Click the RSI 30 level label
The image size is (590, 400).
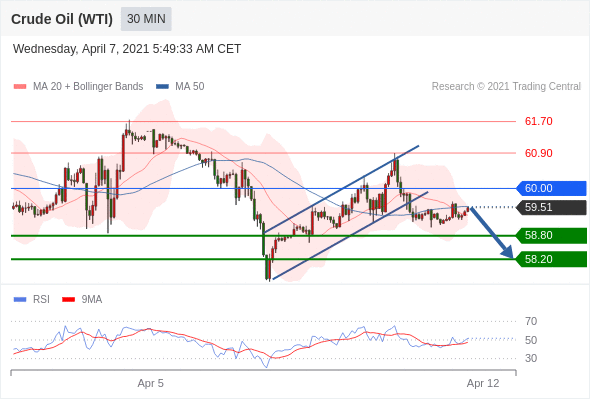pos(531,358)
